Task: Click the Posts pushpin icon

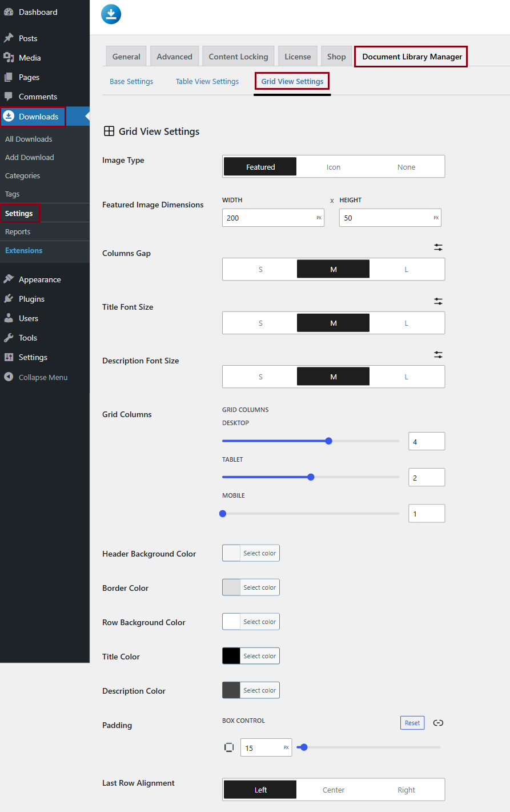Action: [9, 38]
